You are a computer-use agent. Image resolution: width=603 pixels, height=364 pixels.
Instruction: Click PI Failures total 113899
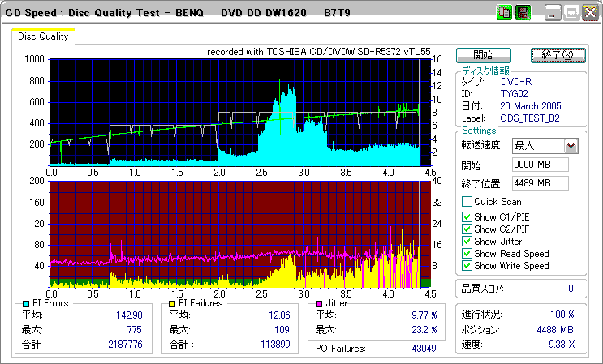[x=274, y=345]
